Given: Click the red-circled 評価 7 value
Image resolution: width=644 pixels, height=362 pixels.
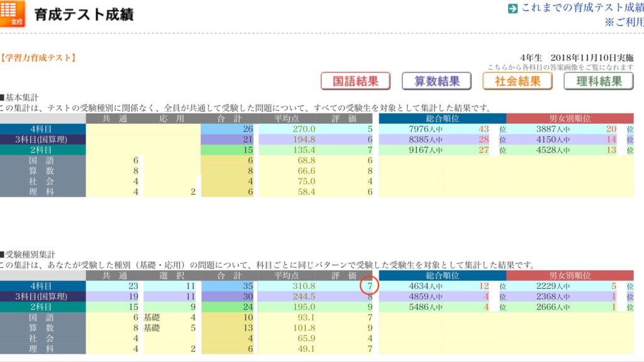Looking at the screenshot, I should [370, 286].
